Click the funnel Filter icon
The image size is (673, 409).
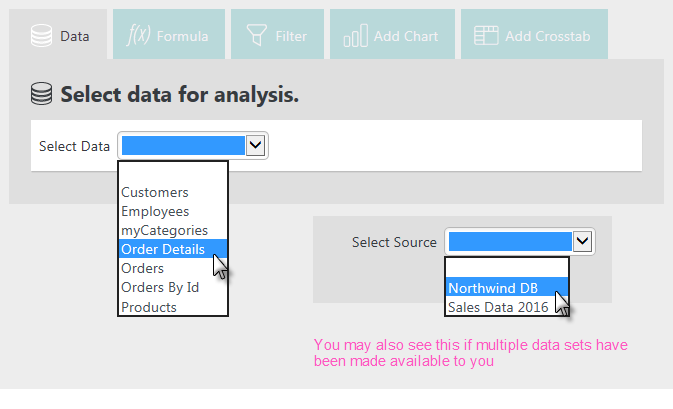tap(257, 35)
